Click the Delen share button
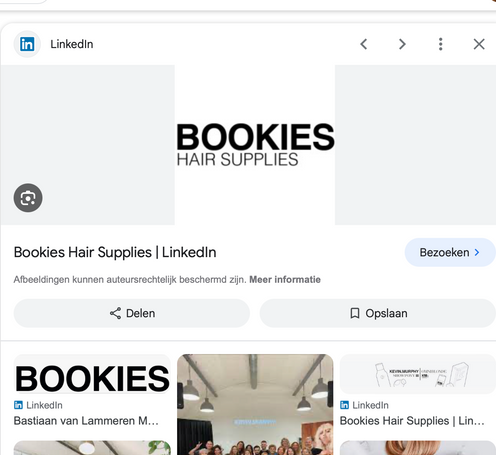Screen dimensions: 496x455 (x=132, y=313)
